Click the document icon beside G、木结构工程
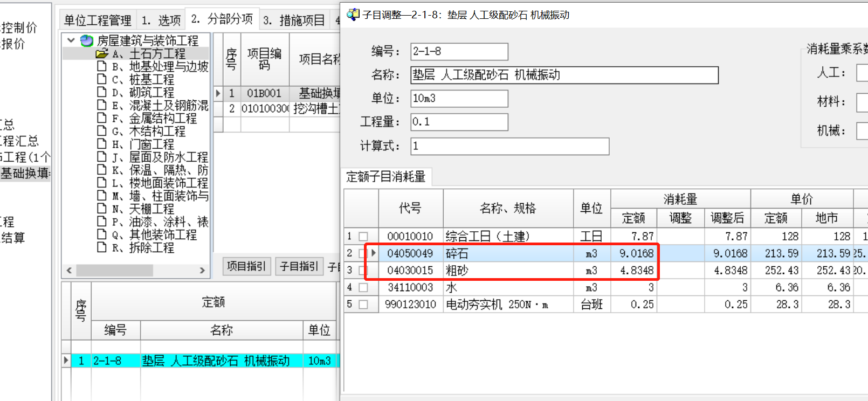 101,130
